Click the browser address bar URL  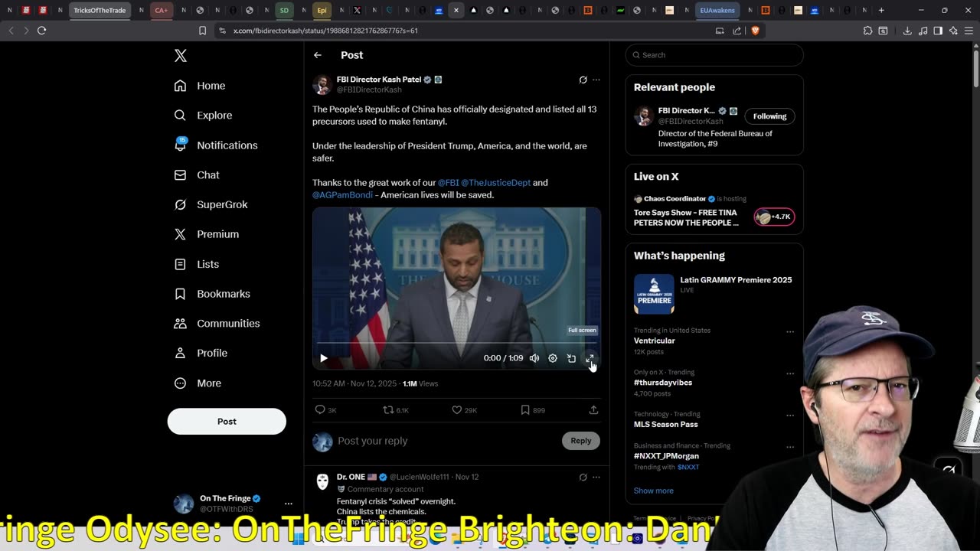tap(325, 31)
